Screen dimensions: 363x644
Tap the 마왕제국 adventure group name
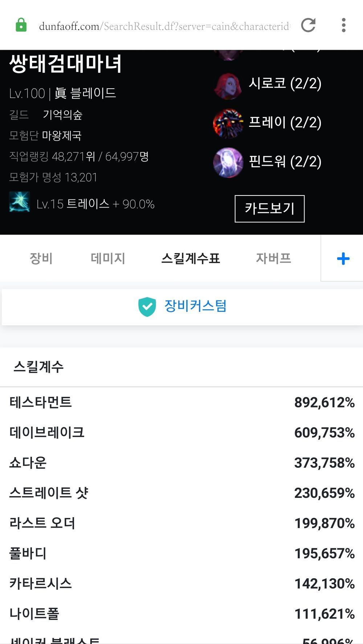tap(62, 136)
